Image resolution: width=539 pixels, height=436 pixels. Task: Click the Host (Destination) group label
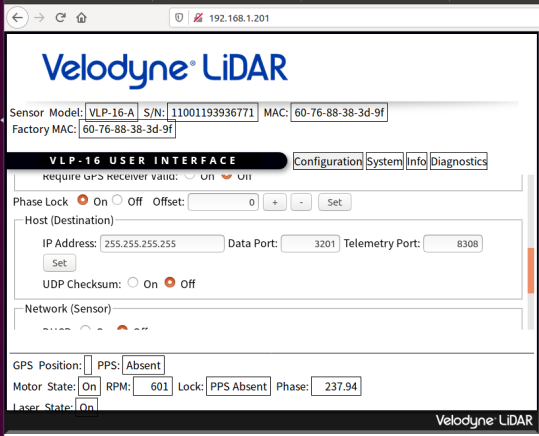pyautogui.click(x=69, y=220)
